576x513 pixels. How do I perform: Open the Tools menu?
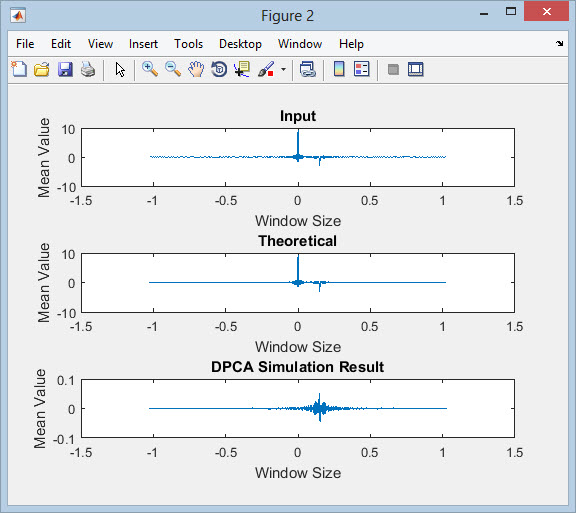coord(188,44)
